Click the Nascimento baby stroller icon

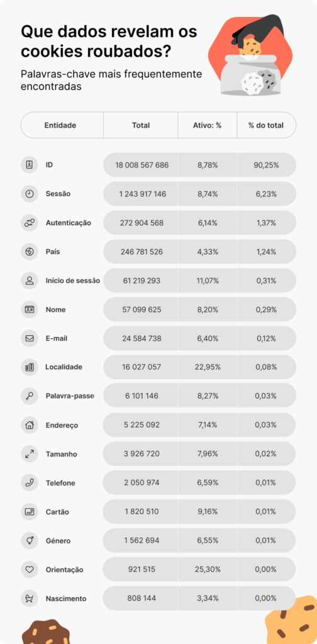tap(29, 599)
